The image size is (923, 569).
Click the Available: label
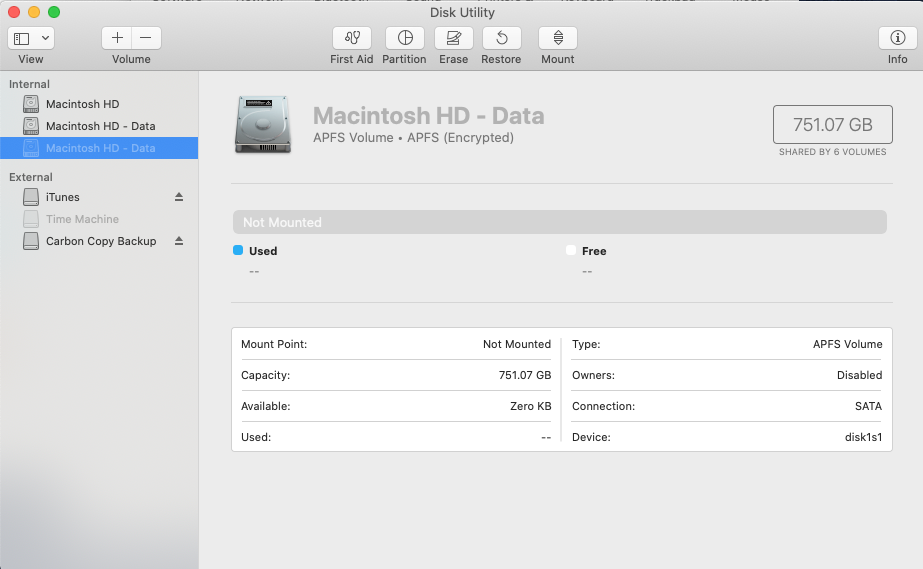tap(265, 406)
